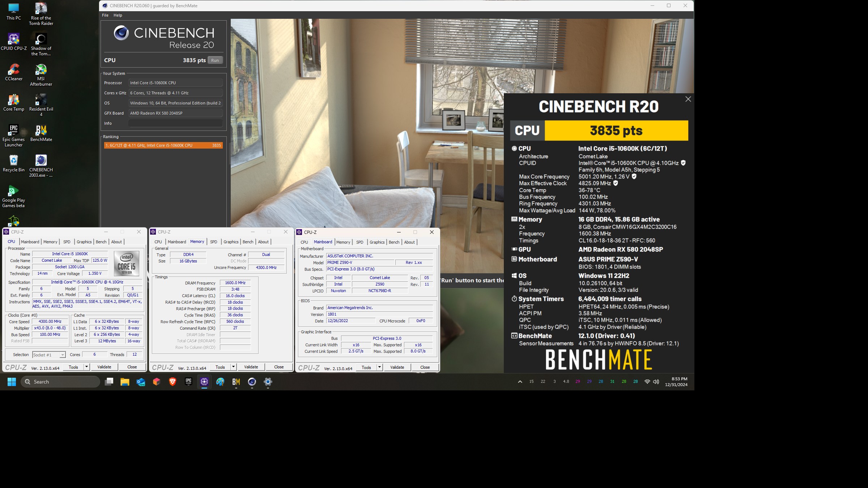The width and height of the screenshot is (868, 488).
Task: Click the taskbar Search box
Action: (60, 382)
